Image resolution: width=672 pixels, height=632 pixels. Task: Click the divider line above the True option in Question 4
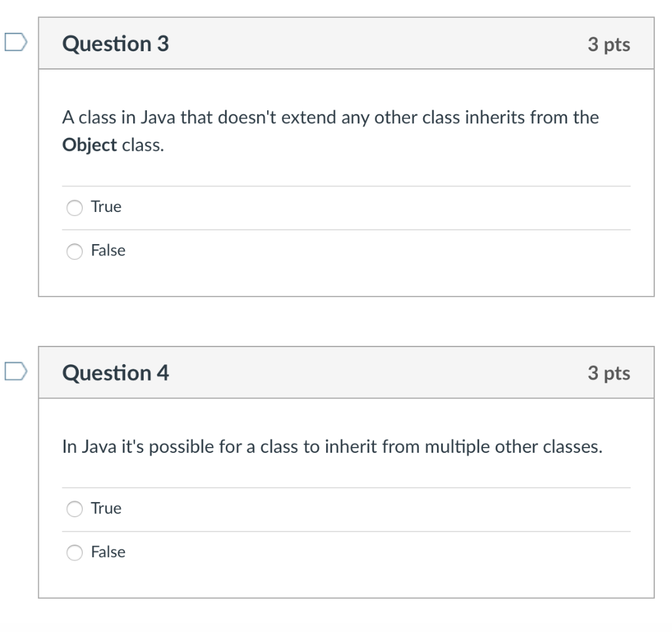pos(346,486)
